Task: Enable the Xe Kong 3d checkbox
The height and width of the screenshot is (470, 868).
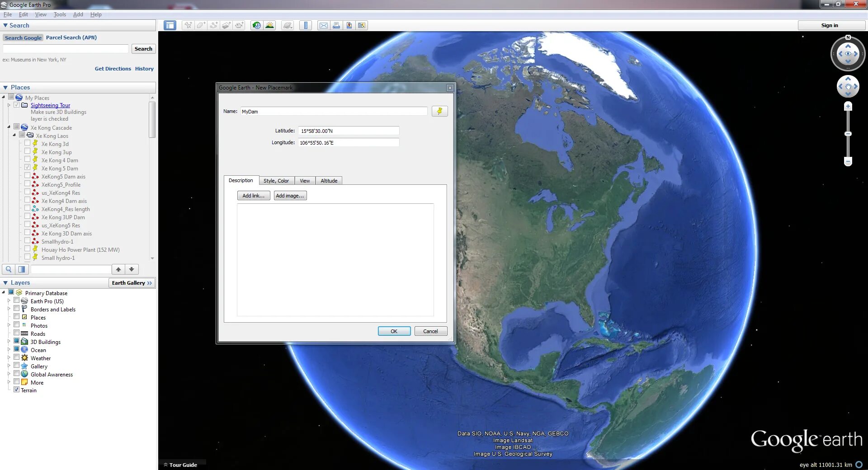Action: coord(27,143)
